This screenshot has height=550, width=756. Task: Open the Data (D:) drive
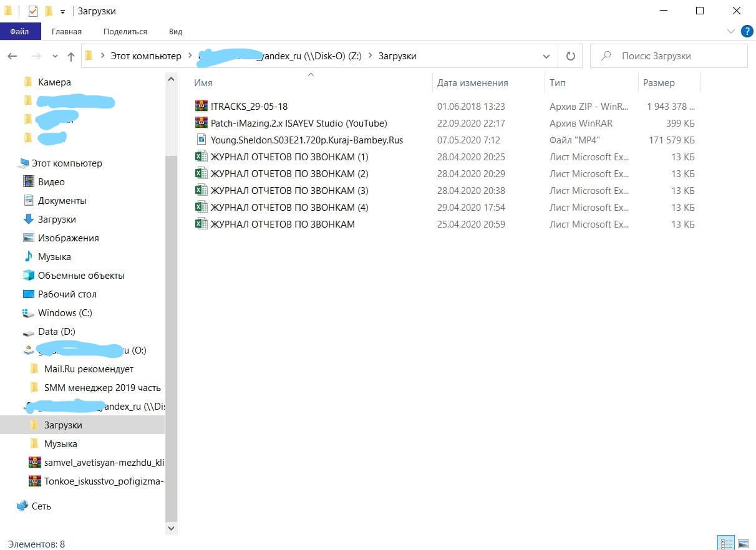point(56,331)
